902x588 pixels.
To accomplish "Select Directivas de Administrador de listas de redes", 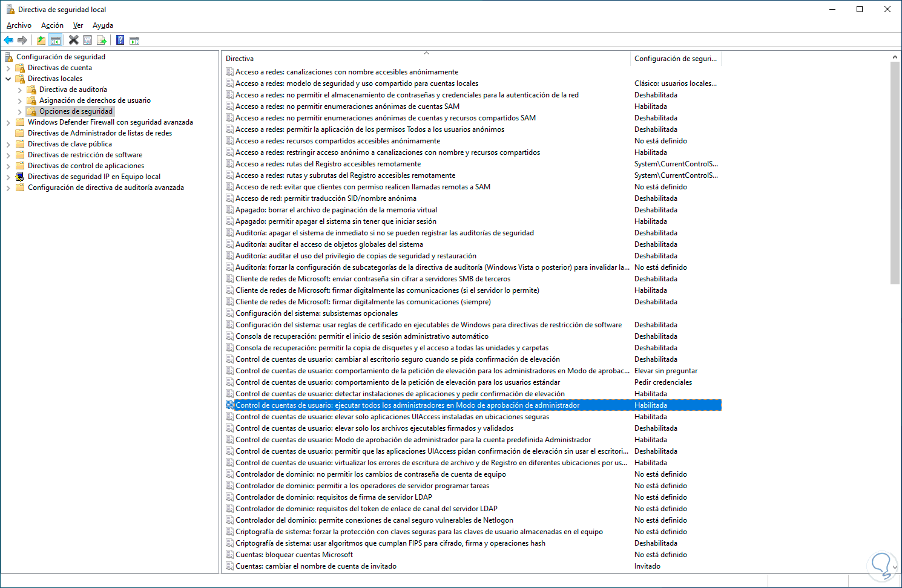I will (x=100, y=133).
